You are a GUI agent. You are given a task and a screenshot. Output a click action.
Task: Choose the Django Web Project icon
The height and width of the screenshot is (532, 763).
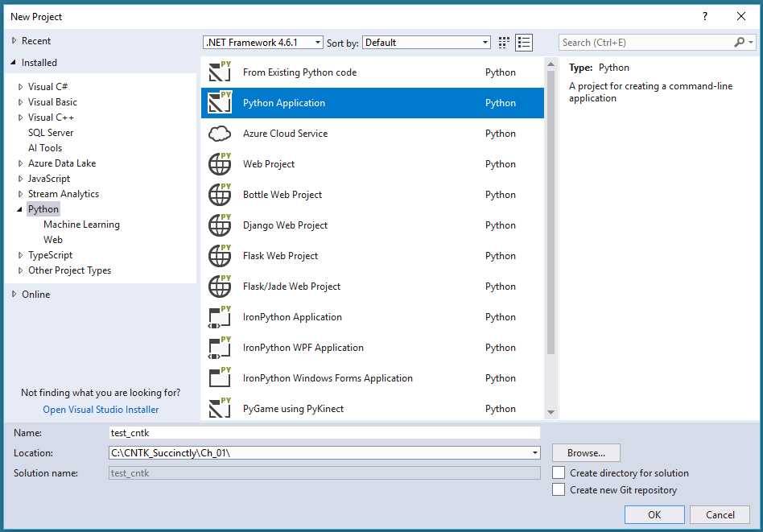[x=221, y=225]
